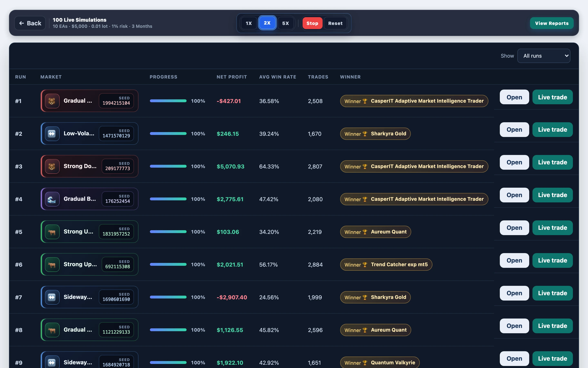Open run #9 details

tap(514, 359)
